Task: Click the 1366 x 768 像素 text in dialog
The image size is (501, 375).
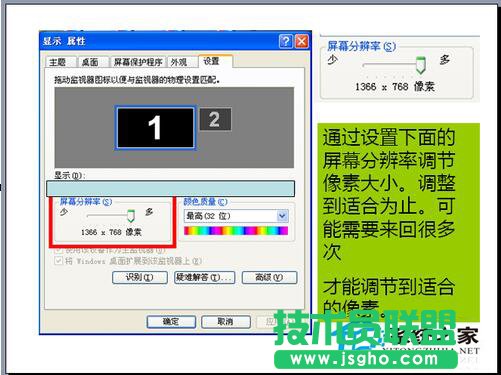Action: click(111, 232)
